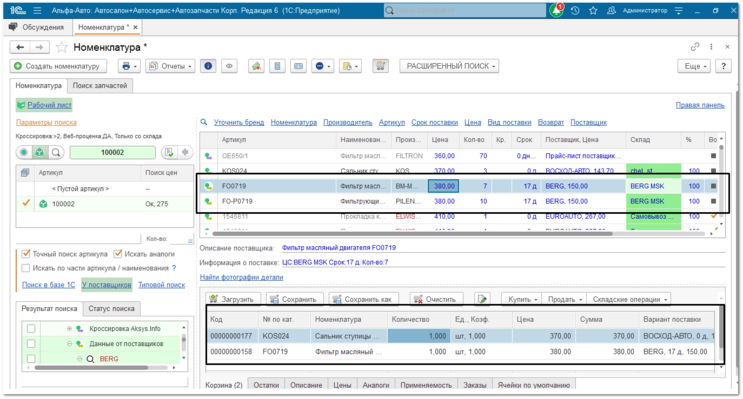Enable Искать по части артикула / наименования
The image size is (743, 399).
(x=26, y=268)
